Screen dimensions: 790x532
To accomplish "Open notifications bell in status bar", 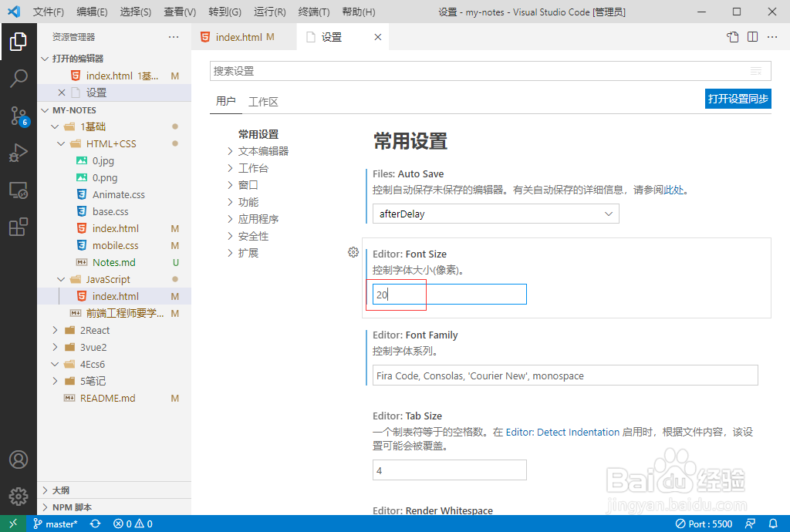I will [773, 524].
